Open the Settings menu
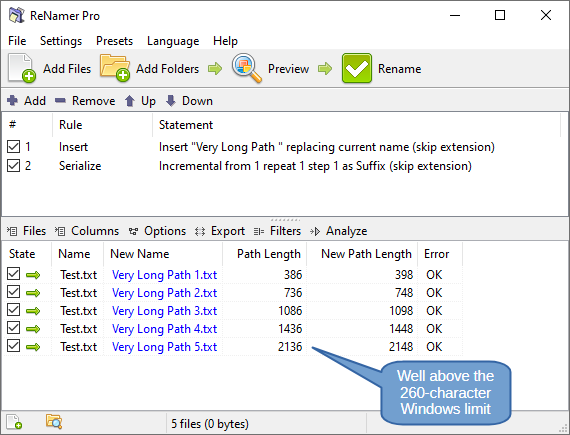 (x=61, y=41)
